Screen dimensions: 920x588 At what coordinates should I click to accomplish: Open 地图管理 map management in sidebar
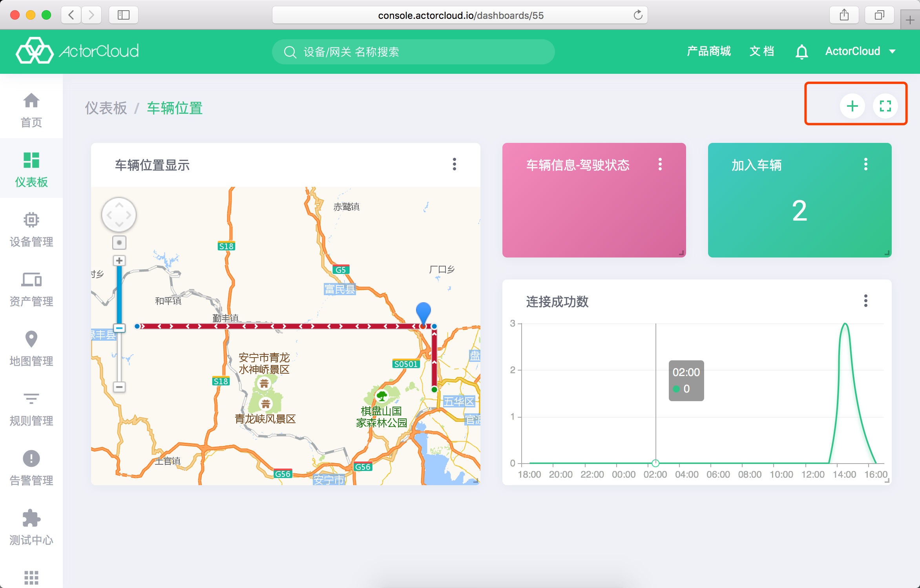click(x=31, y=349)
